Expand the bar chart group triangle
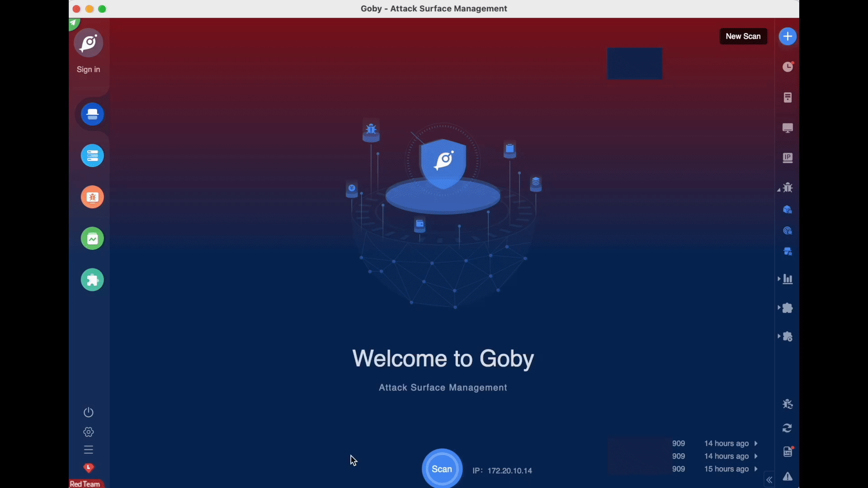868x488 pixels. pos(779,279)
